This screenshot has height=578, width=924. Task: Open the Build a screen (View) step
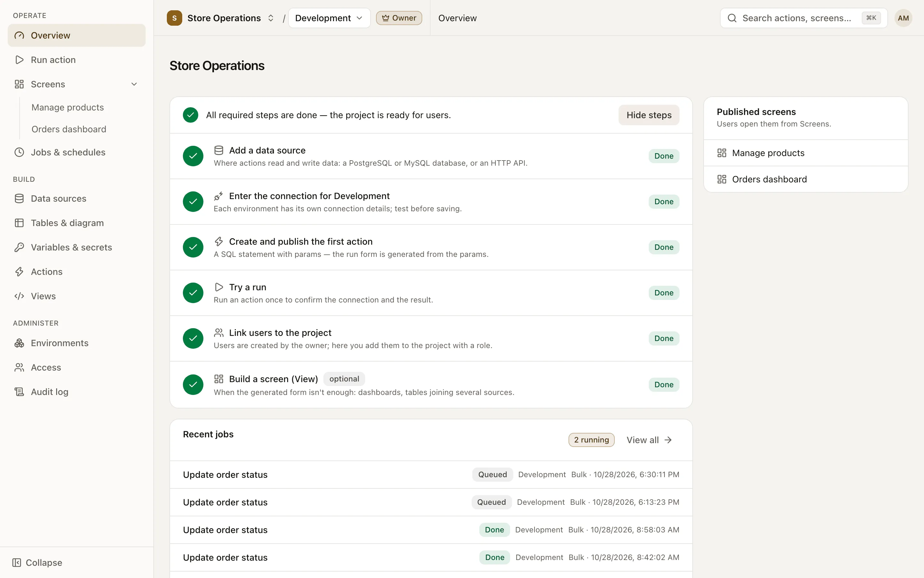coord(431,385)
